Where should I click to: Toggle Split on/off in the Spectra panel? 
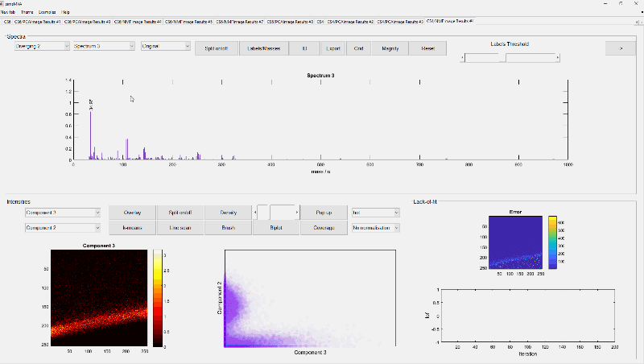click(217, 48)
